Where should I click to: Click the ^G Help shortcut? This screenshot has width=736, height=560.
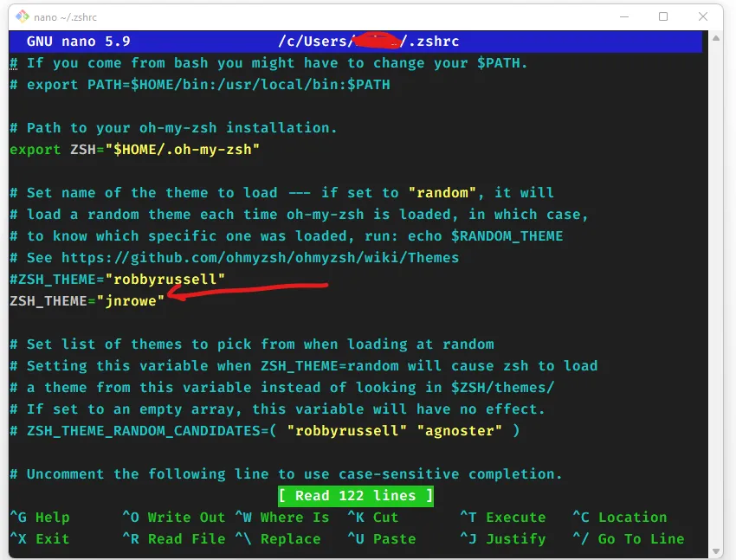tap(40, 518)
